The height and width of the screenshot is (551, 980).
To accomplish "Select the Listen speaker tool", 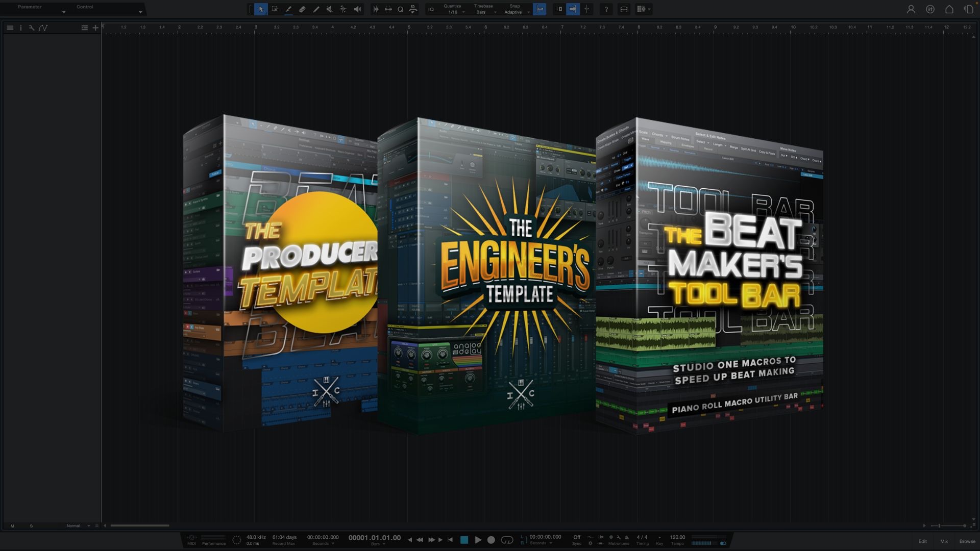I will (x=357, y=9).
